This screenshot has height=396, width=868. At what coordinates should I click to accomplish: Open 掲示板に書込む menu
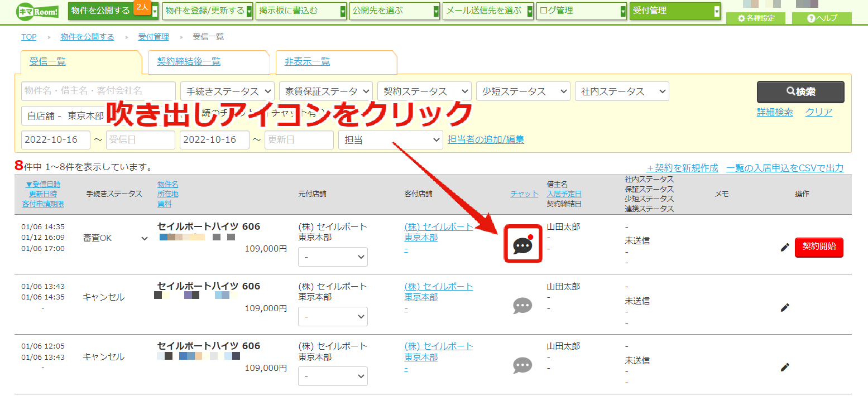click(301, 11)
